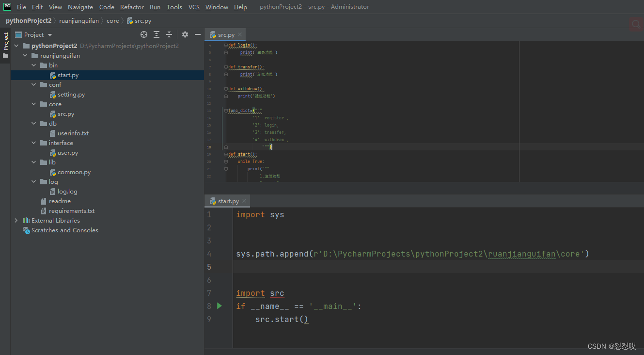Select user.py under interface folder

(68, 153)
